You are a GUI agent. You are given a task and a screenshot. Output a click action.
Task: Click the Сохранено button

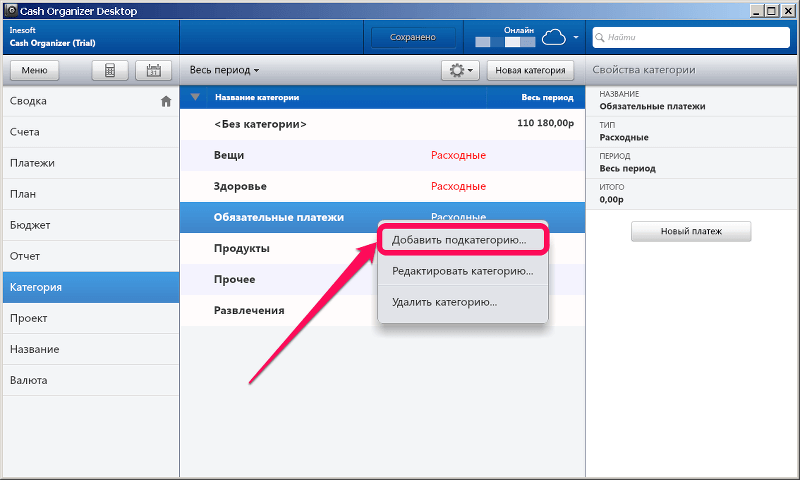coord(413,37)
